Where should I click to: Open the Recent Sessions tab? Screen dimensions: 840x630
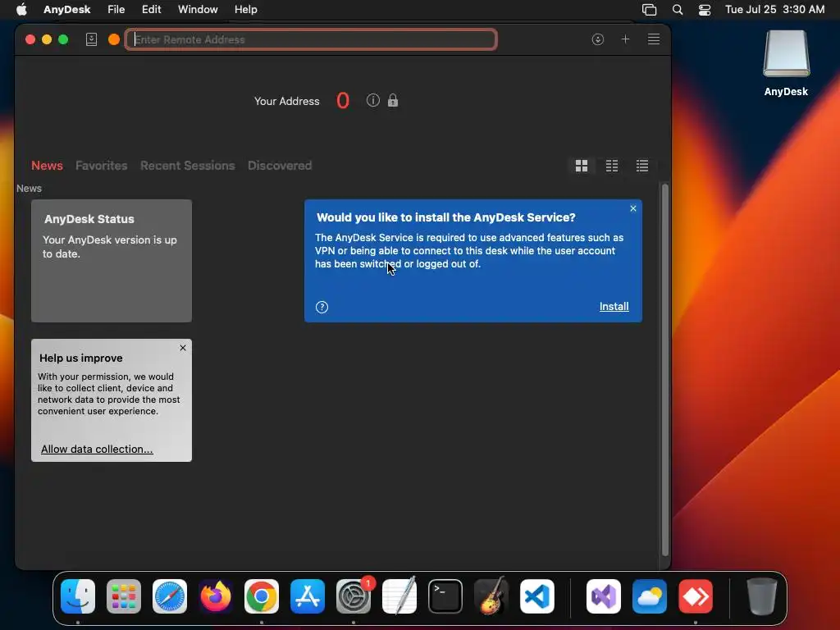(x=188, y=166)
